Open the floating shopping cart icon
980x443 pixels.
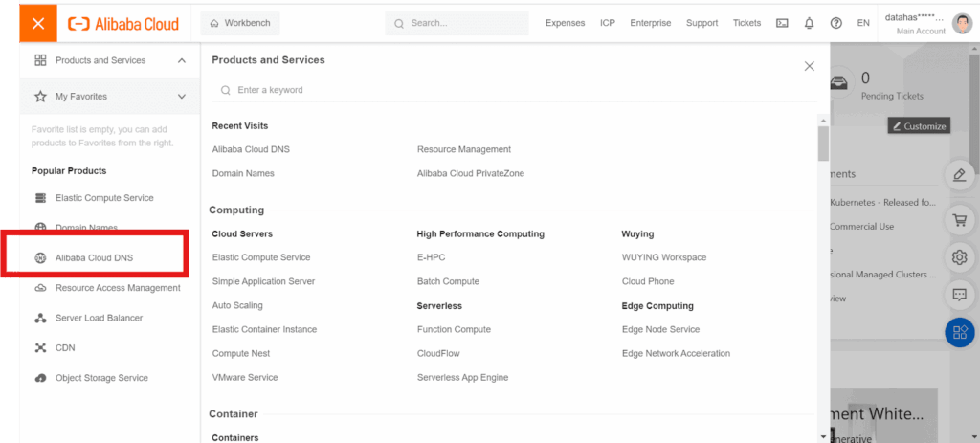click(959, 220)
